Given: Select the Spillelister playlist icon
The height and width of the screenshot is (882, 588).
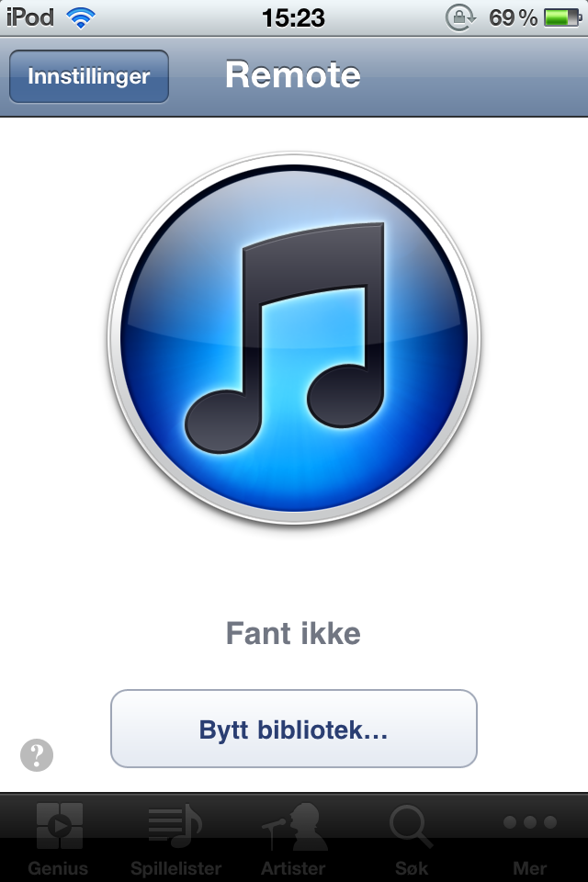Looking at the screenshot, I should click(x=175, y=826).
